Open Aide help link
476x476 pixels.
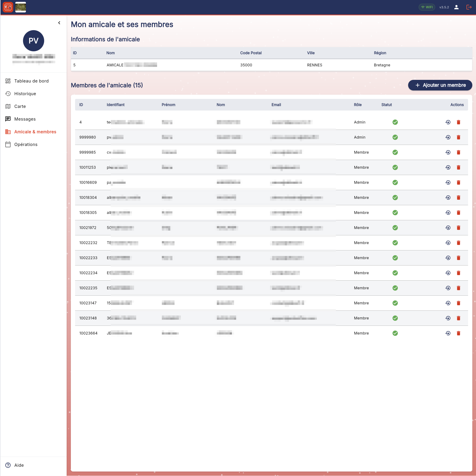19,465
